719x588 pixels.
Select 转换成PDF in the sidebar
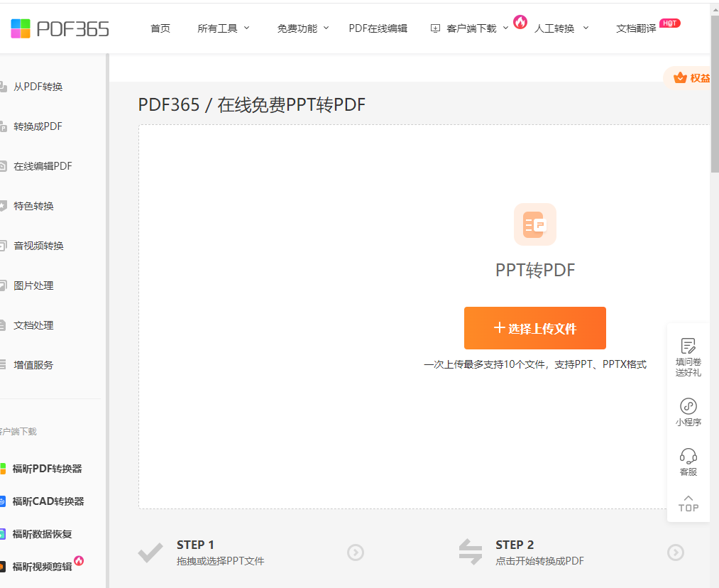click(x=38, y=126)
